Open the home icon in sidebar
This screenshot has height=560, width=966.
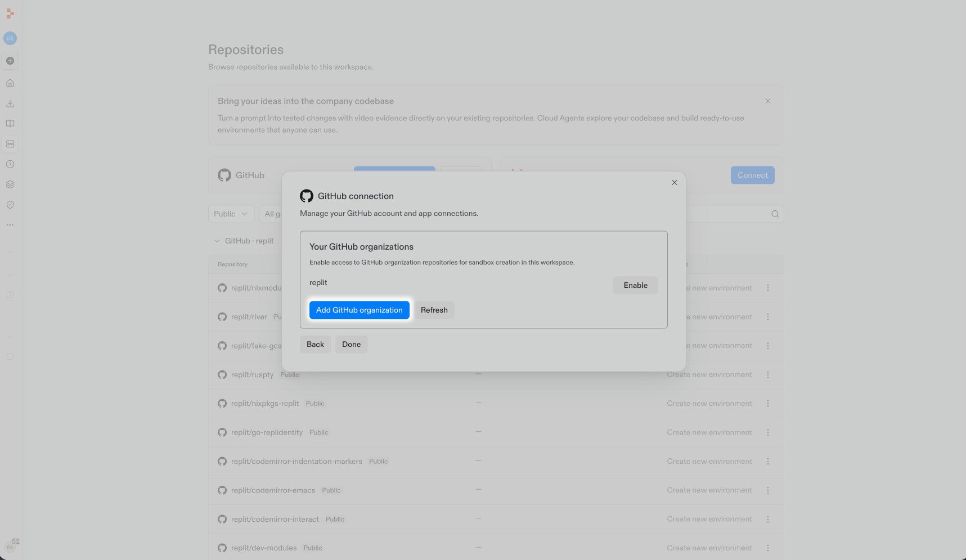tap(10, 83)
